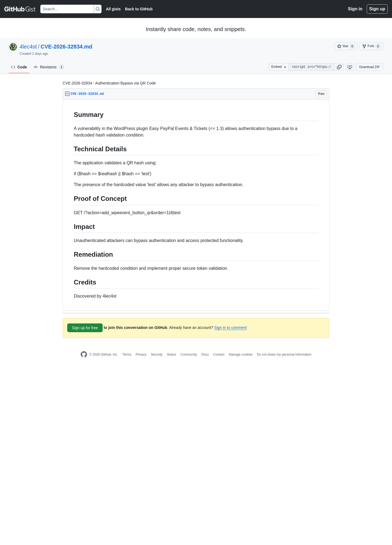Click the embed script text field
Image resolution: width=392 pixels, height=545 pixels.
[x=311, y=67]
